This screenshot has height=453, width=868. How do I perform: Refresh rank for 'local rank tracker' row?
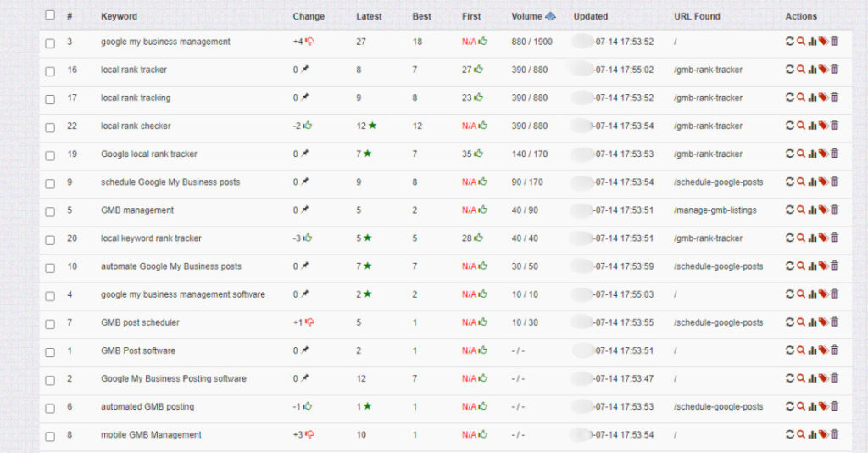(790, 70)
